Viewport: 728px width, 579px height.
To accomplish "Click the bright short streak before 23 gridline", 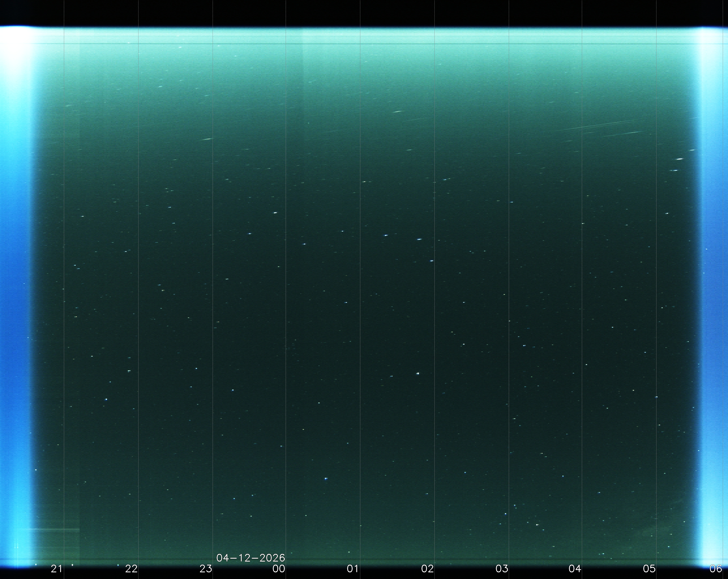I will point(207,139).
